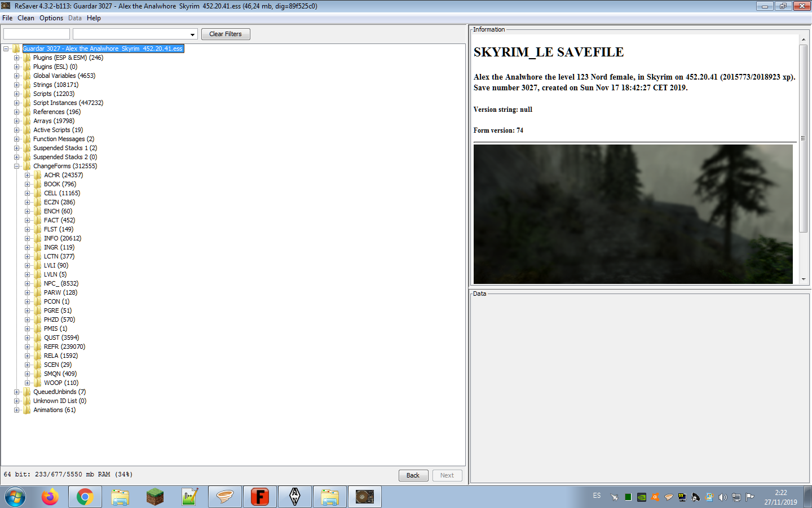Click the ACHR folder icon
The width and height of the screenshot is (812, 508).
(38, 175)
